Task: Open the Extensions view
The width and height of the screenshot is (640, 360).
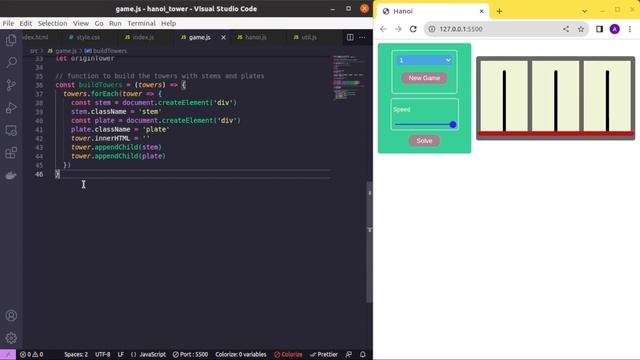Action: pyautogui.click(x=11, y=153)
